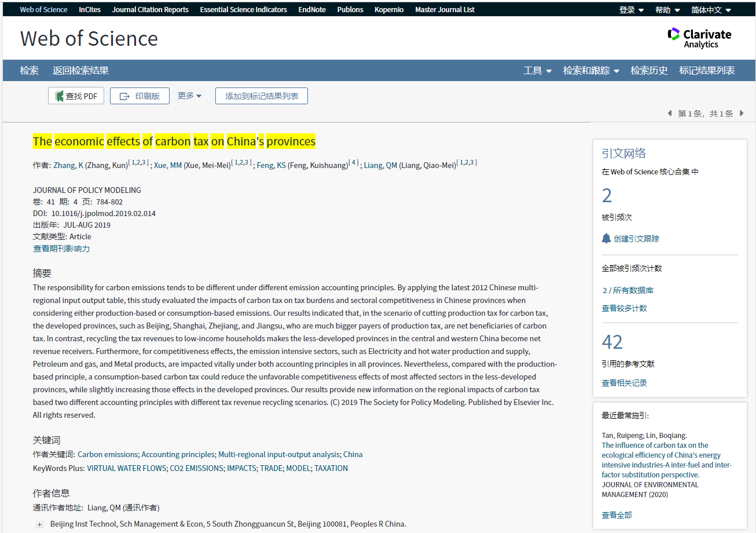Viewport: 756px width, 533px height.
Task: Click the DOI value 10.1016/j.jpolmod.2019.02.014
Action: click(x=104, y=213)
